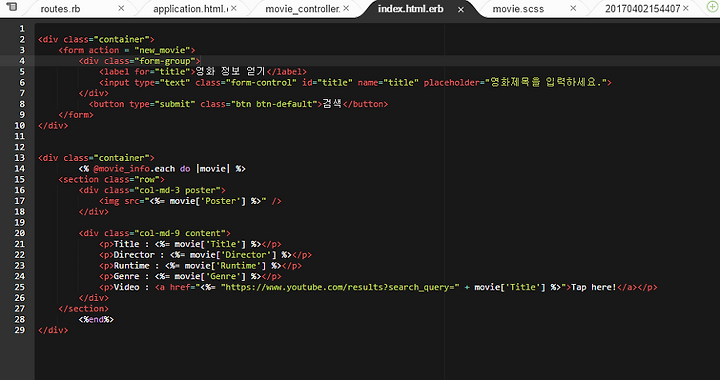Click the closing </section> tag
The height and width of the screenshot is (380, 720).
[x=84, y=309]
